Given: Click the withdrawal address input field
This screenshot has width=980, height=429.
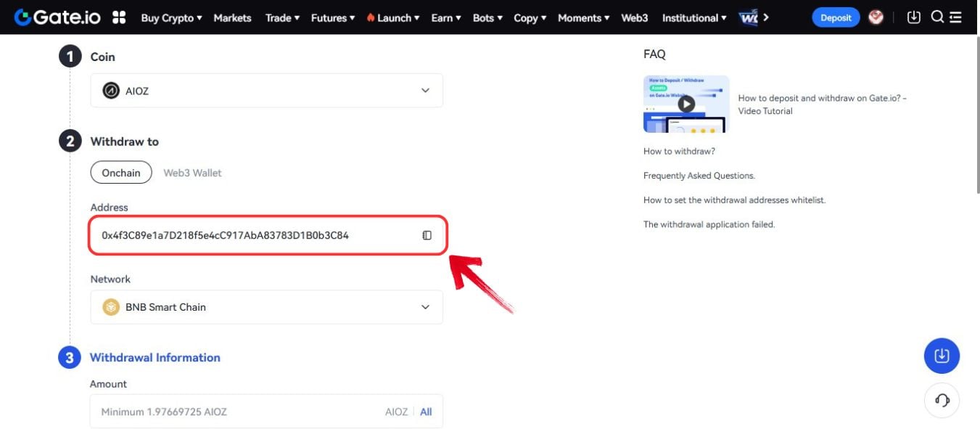Looking at the screenshot, I should click(266, 235).
